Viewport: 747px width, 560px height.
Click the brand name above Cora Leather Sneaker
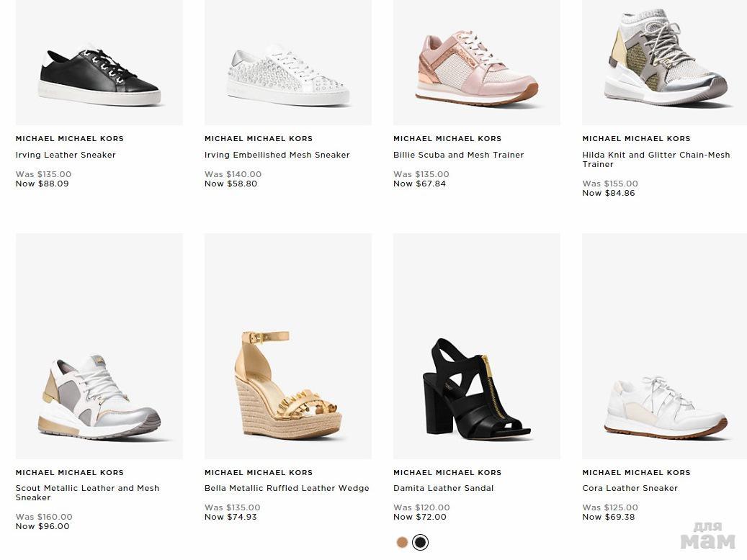[x=636, y=473]
